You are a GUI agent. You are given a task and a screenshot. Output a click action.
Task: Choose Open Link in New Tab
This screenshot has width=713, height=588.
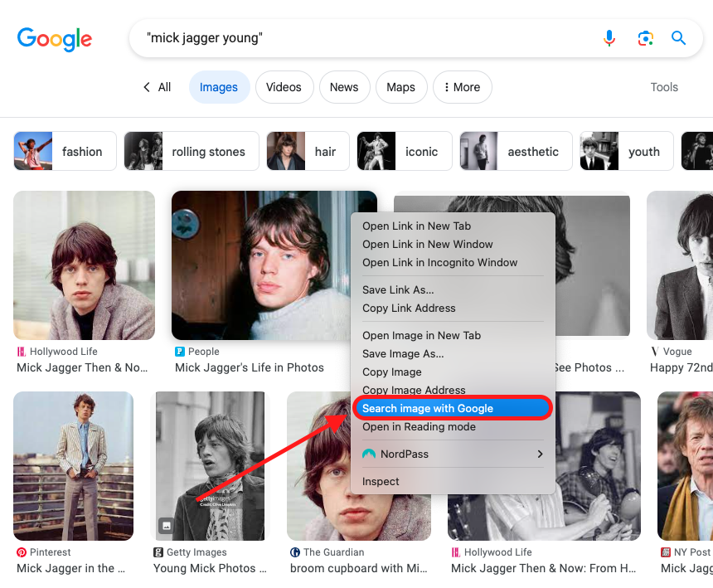[x=453, y=226]
